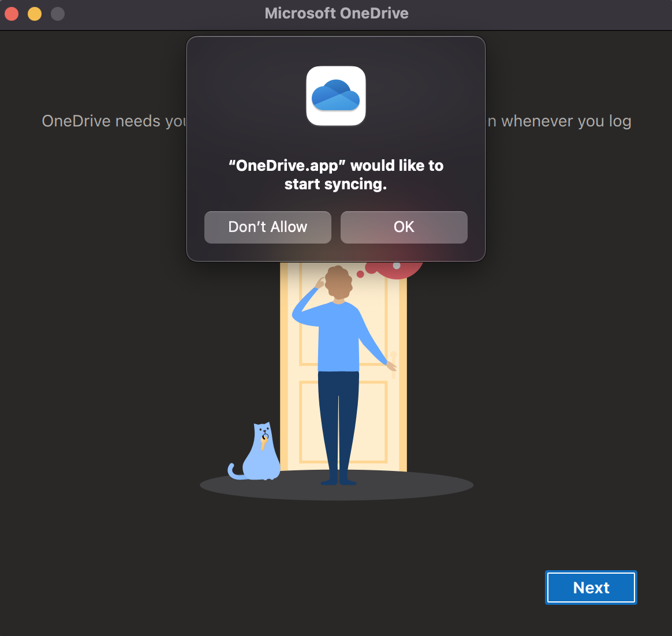Minimize the Microsoft OneDrive window
This screenshot has height=636, width=672.
(35, 14)
